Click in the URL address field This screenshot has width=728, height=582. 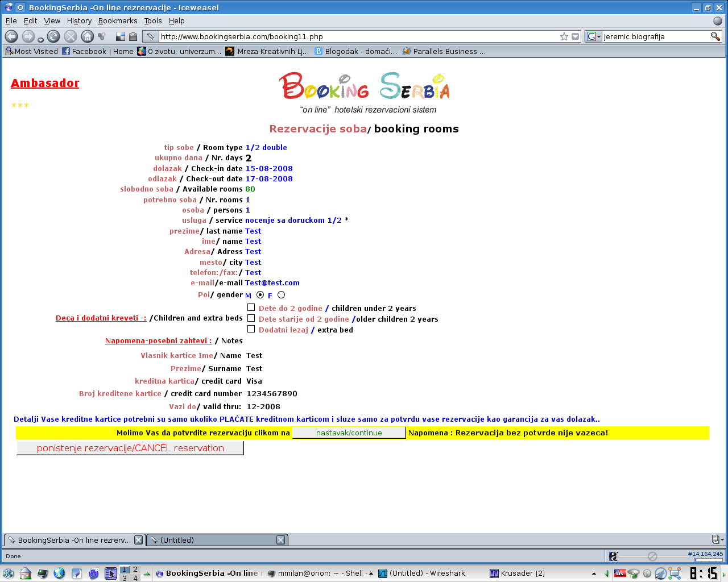click(x=358, y=36)
